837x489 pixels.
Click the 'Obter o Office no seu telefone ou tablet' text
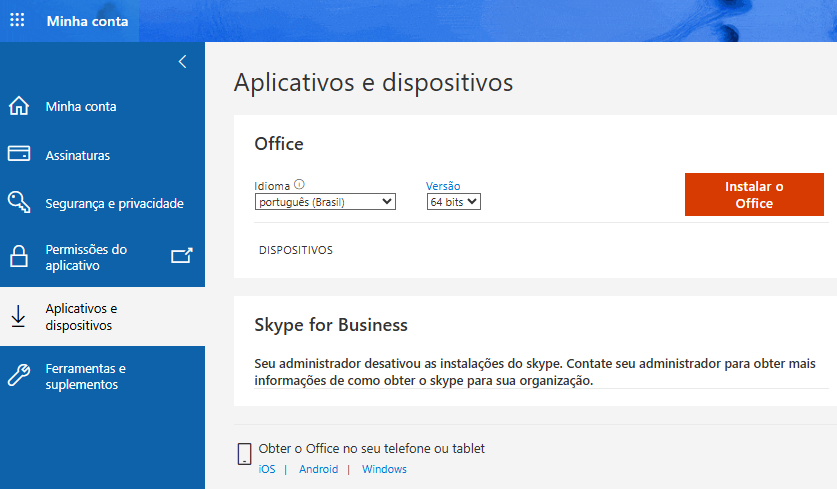(x=372, y=448)
